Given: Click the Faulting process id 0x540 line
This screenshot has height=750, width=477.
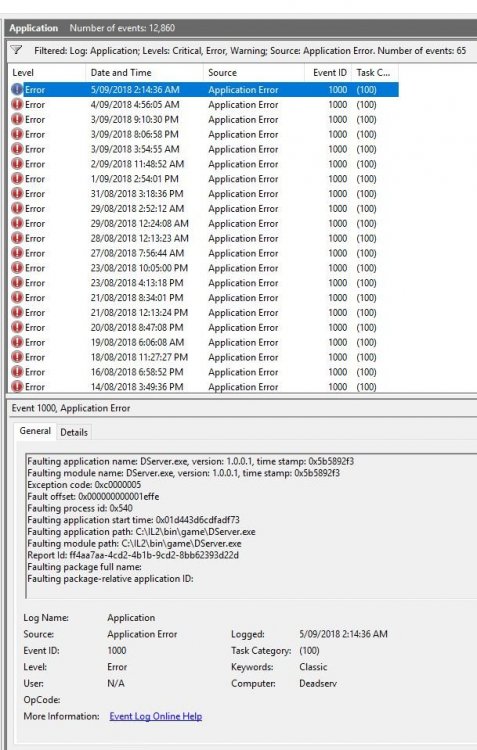Looking at the screenshot, I should (80, 508).
